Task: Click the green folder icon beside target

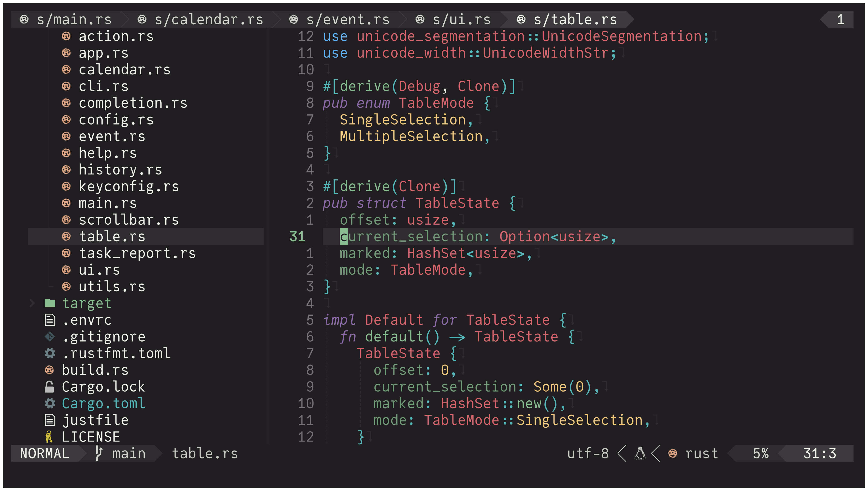Action: (x=50, y=303)
